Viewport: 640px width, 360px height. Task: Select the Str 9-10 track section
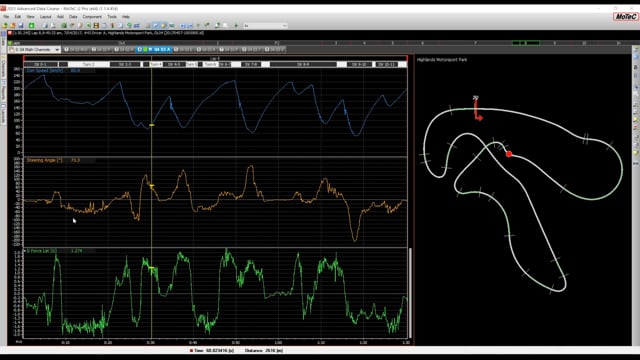(x=359, y=64)
